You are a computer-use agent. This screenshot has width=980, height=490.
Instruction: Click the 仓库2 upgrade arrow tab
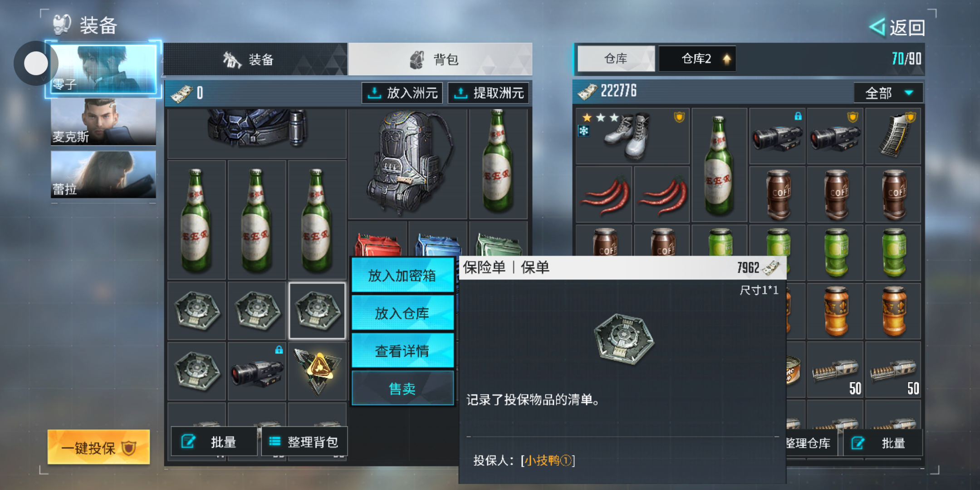point(697,59)
